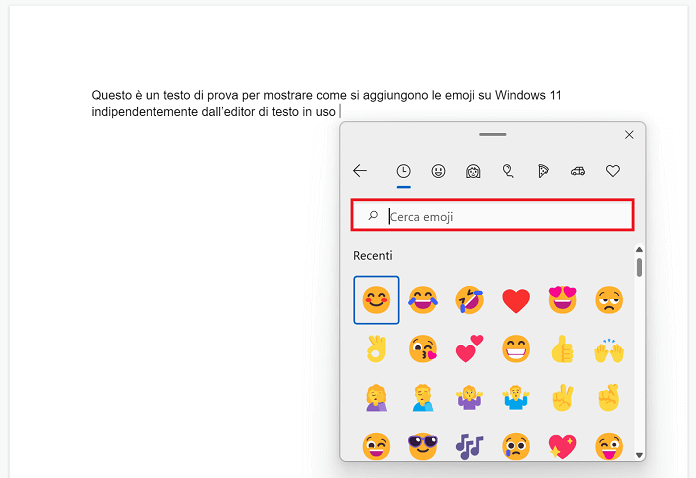The height and width of the screenshot is (478, 696).
Task: Switch to smiley faces category tab
Action: (x=439, y=171)
